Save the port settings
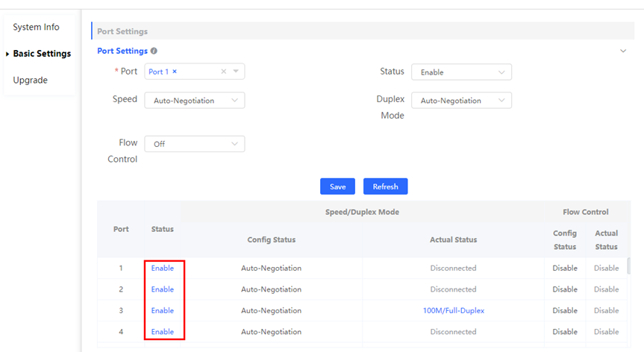The image size is (644, 352). (x=337, y=186)
